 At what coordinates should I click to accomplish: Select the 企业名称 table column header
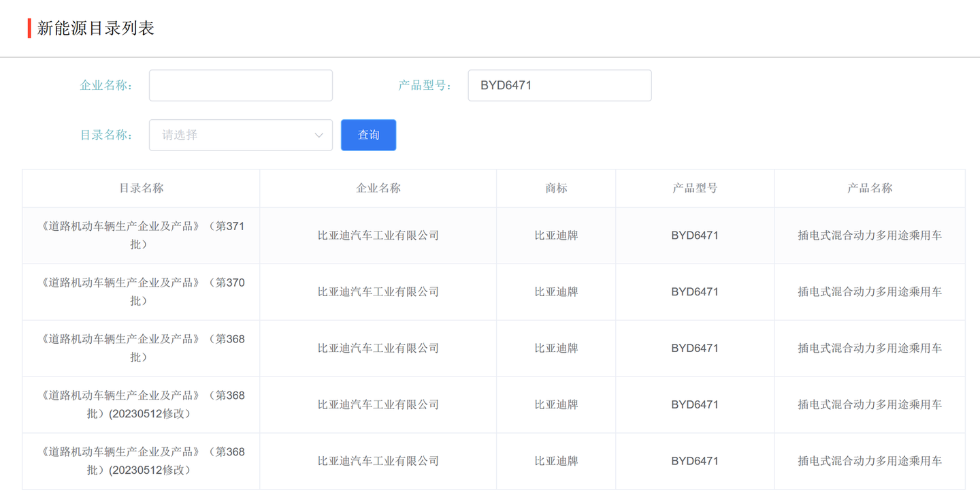378,189
